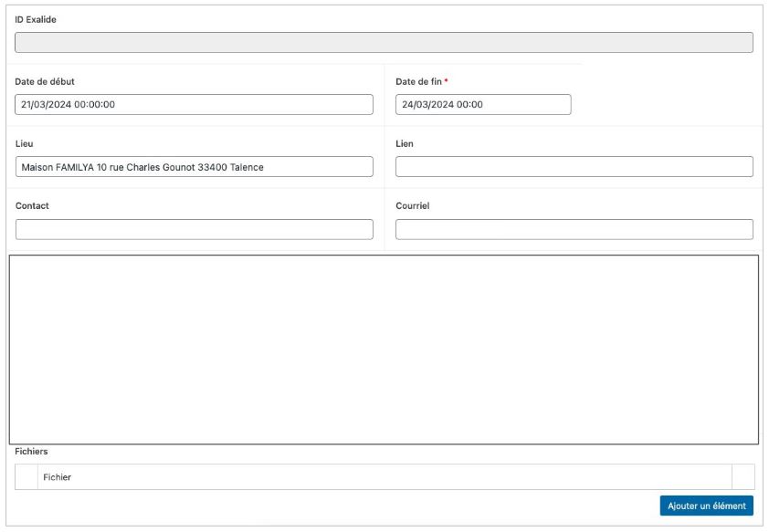This screenshot has width=769, height=532.
Task: Edit the Lieu address field
Action: point(194,167)
